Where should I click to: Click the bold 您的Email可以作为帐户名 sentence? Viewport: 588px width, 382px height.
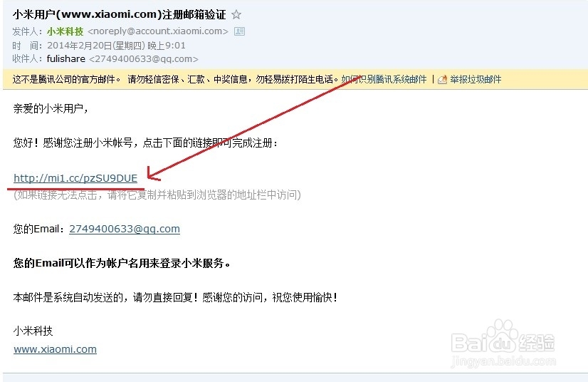(x=122, y=263)
